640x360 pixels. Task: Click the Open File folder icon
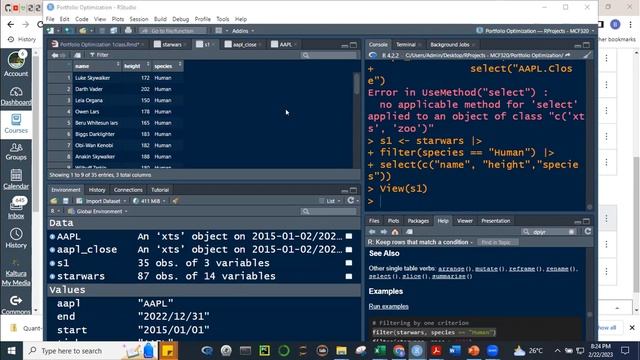(83, 31)
